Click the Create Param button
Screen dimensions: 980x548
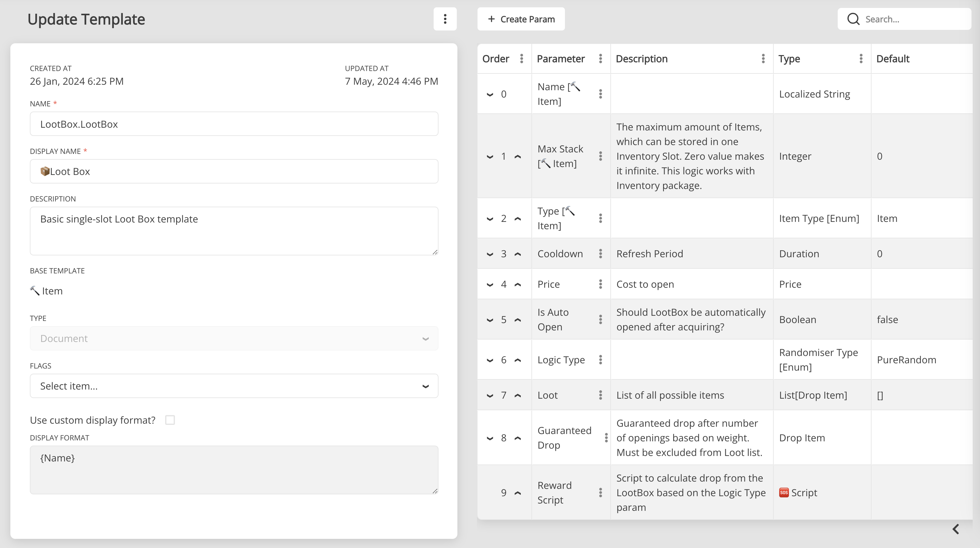tap(521, 19)
